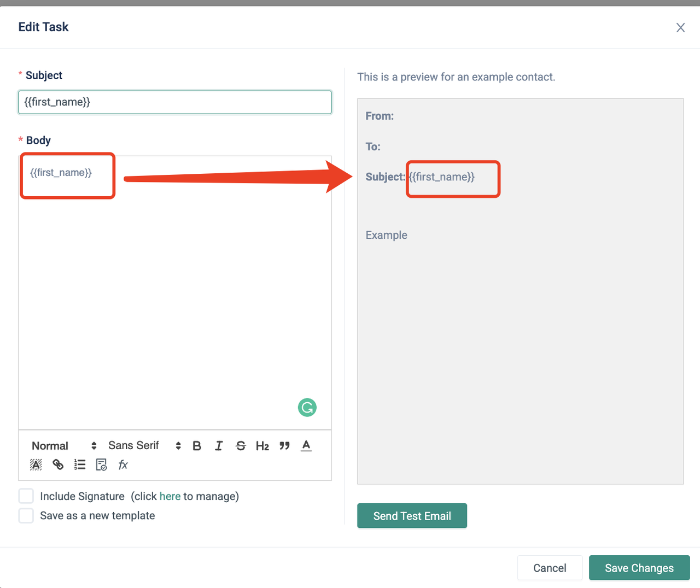This screenshot has width=700, height=588.
Task: Open the Sans Serif font dropdown
Action: point(144,446)
